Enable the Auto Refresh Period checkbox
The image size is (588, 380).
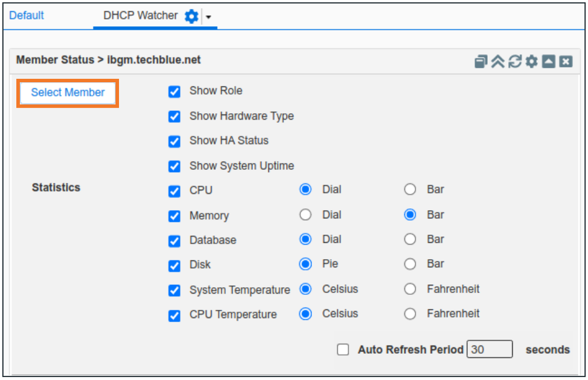tap(344, 350)
